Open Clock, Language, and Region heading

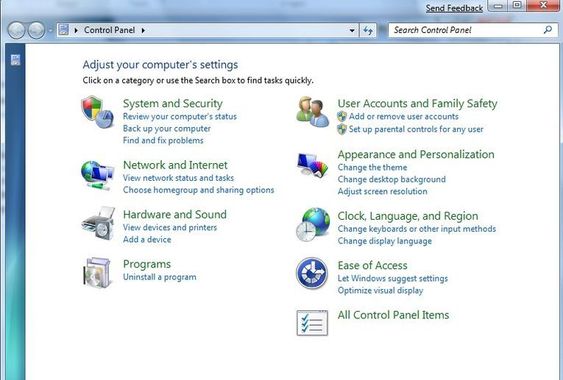[408, 216]
